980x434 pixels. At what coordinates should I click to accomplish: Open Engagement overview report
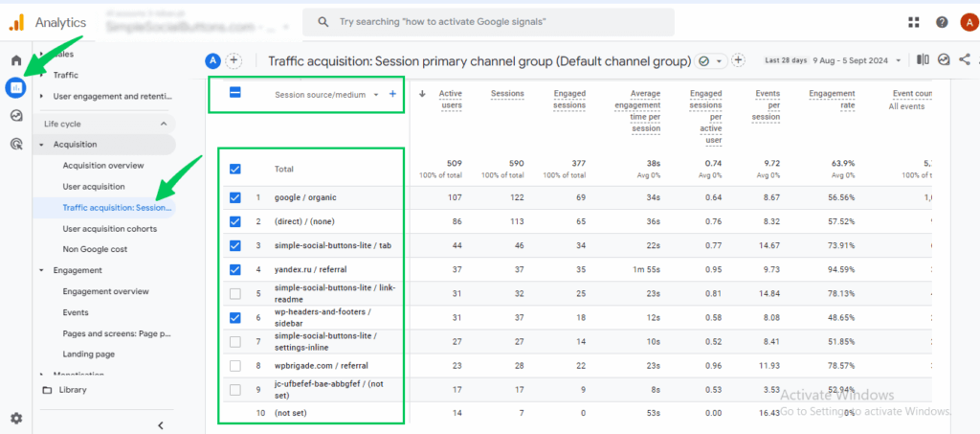(105, 291)
